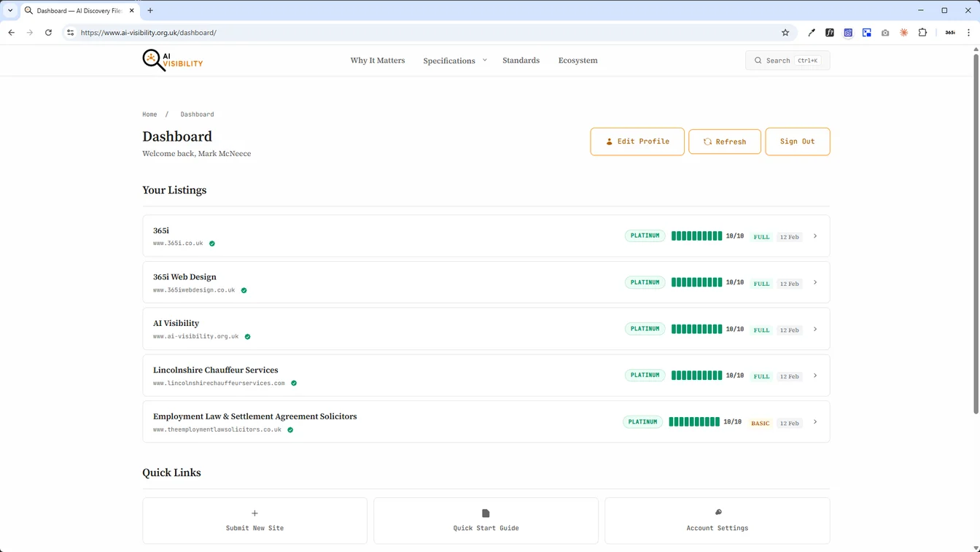The image size is (980, 552).
Task: Click the icon above Account Settings
Action: [718, 512]
